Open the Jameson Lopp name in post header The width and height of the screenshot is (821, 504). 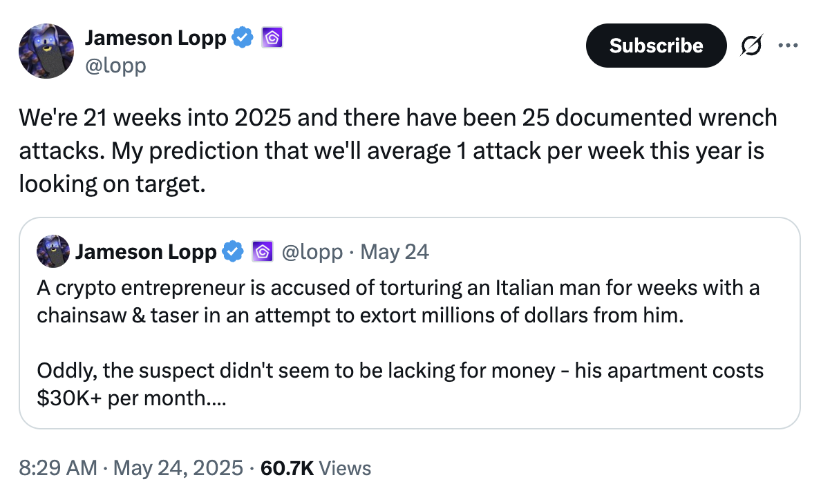pyautogui.click(x=155, y=38)
